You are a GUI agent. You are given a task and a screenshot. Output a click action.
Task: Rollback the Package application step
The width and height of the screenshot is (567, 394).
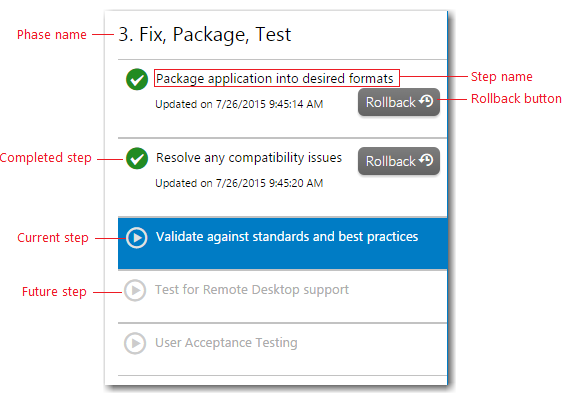pyautogui.click(x=399, y=102)
